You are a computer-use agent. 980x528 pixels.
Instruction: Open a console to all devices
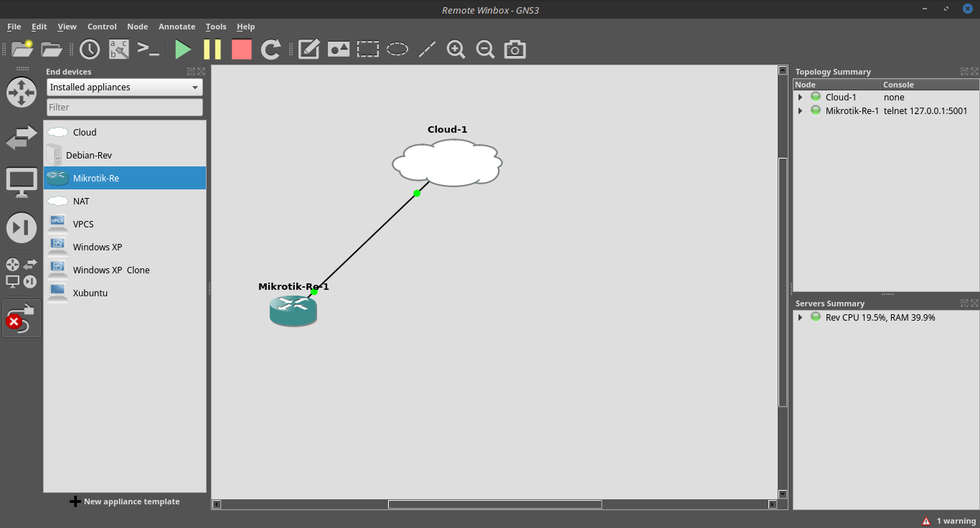coord(149,49)
